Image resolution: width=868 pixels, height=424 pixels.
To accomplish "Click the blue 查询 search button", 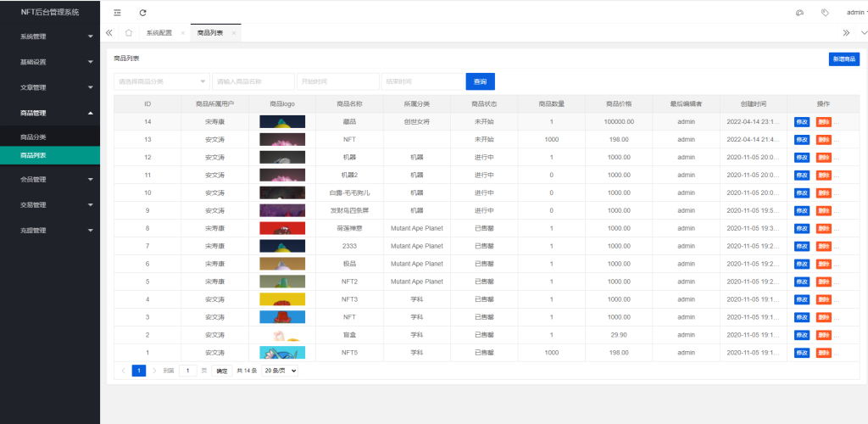I will (x=480, y=81).
